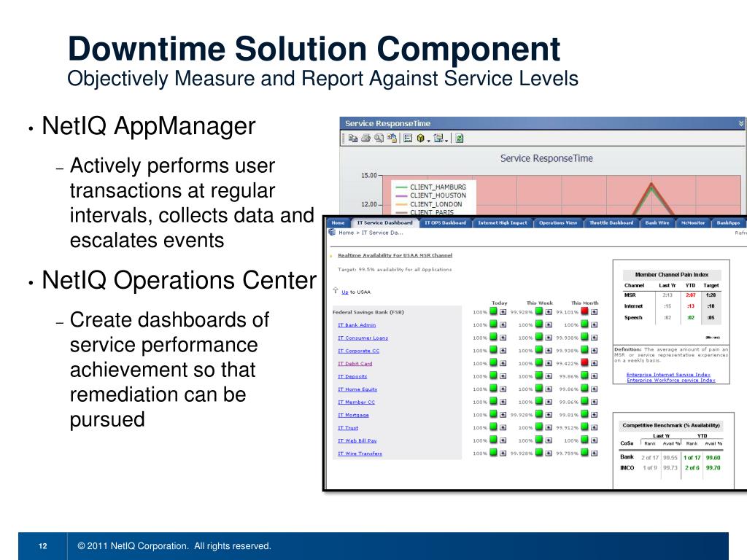Click the MSR YTD value 2:07
This screenshot has height=560, width=747.
[x=690, y=295]
